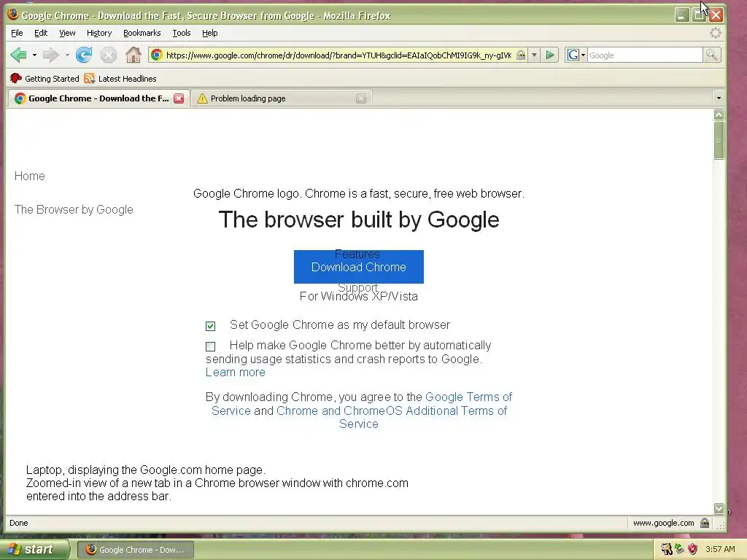Close the Google Chrome download tab
This screenshot has height=560, width=747.
pos(179,98)
